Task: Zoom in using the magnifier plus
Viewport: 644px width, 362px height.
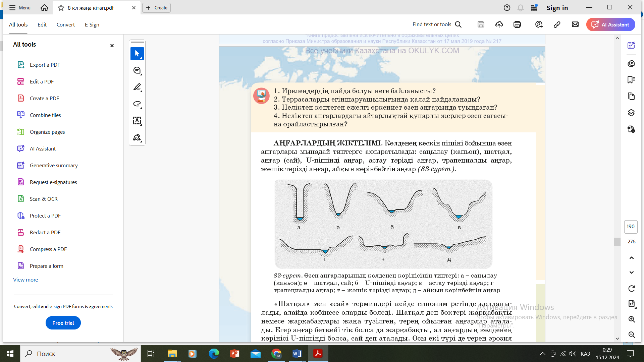Action: (631, 319)
